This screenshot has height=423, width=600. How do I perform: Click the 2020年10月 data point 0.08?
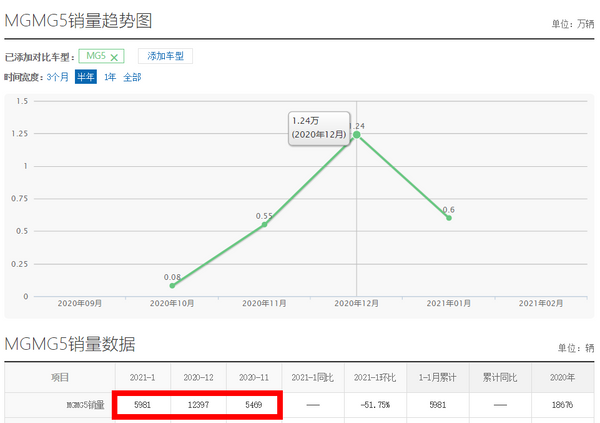[x=172, y=286]
